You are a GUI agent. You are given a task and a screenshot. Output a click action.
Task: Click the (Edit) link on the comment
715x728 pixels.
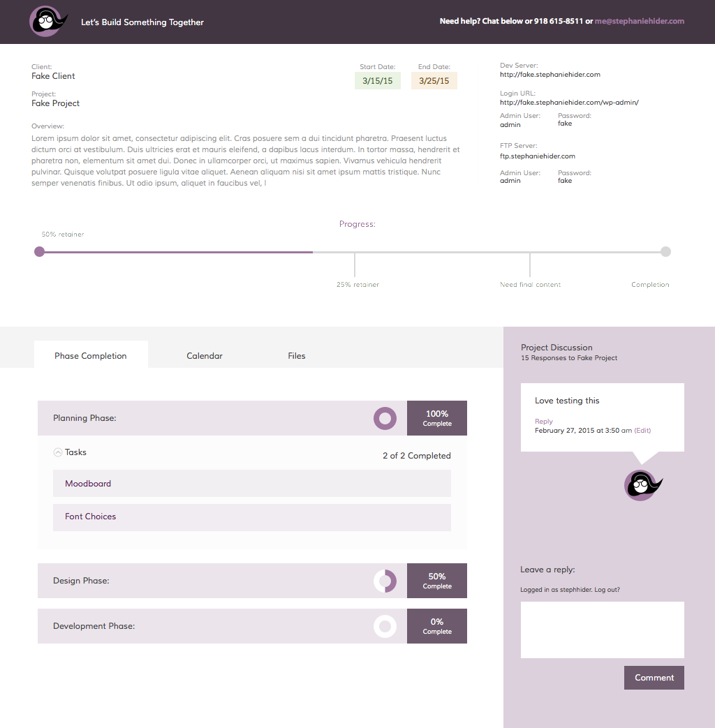pos(642,431)
